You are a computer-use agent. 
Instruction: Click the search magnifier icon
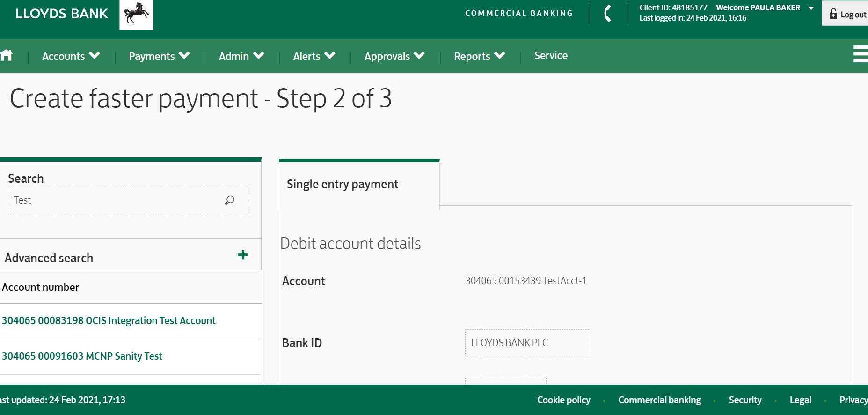pos(229,200)
